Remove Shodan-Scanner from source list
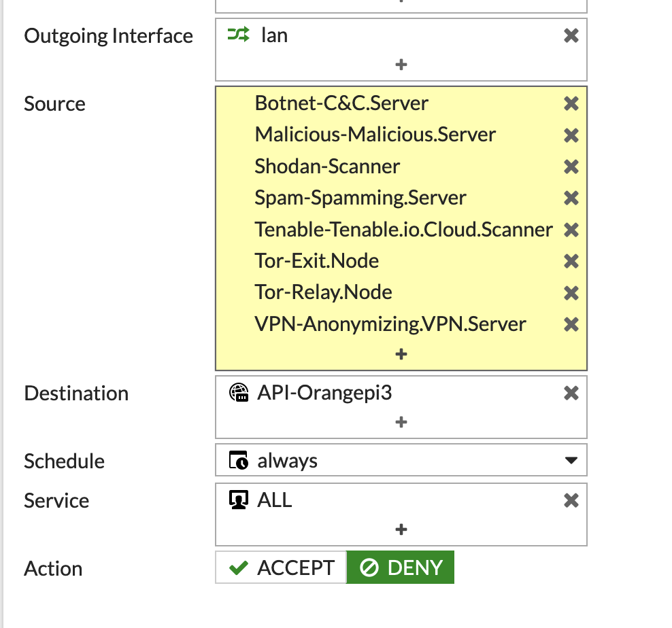 (571, 167)
